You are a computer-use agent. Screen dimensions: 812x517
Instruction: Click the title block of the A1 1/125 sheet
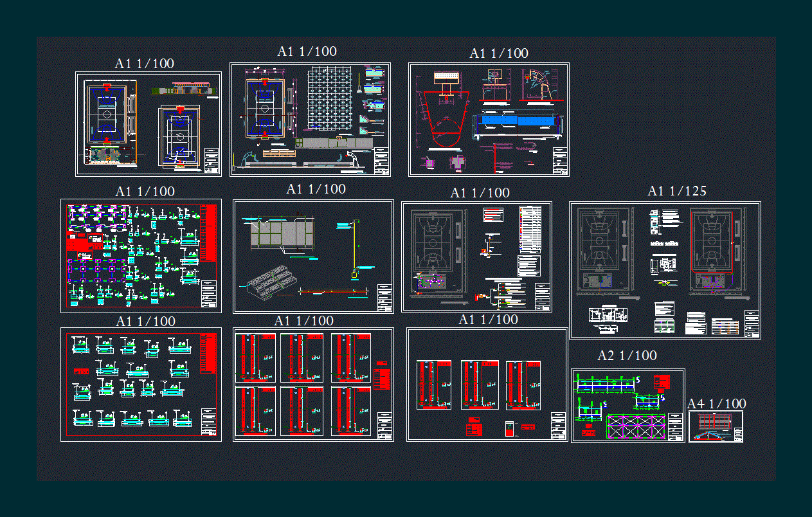(752, 323)
